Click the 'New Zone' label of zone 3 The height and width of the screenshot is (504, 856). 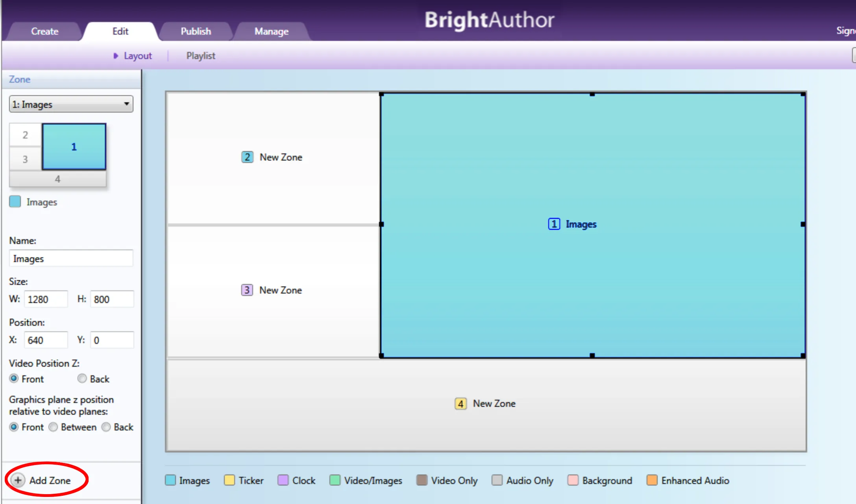(281, 290)
